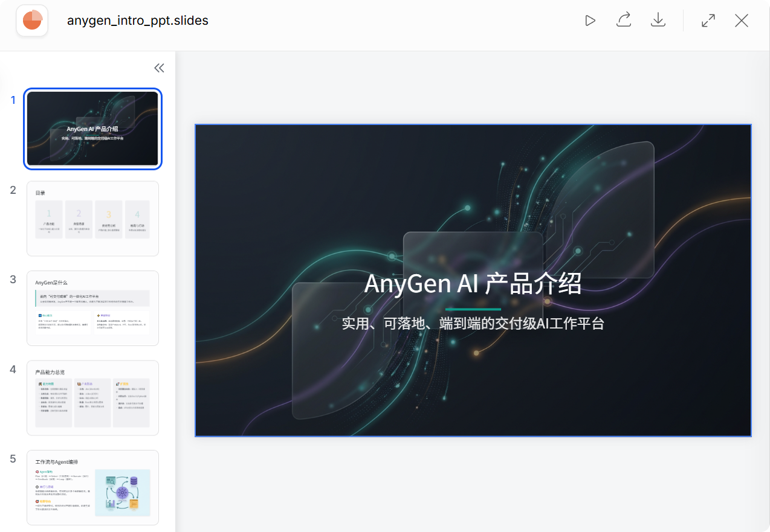Open slide 5 工作流与Agent编排
Screen dimensions: 770x532
tap(92, 487)
